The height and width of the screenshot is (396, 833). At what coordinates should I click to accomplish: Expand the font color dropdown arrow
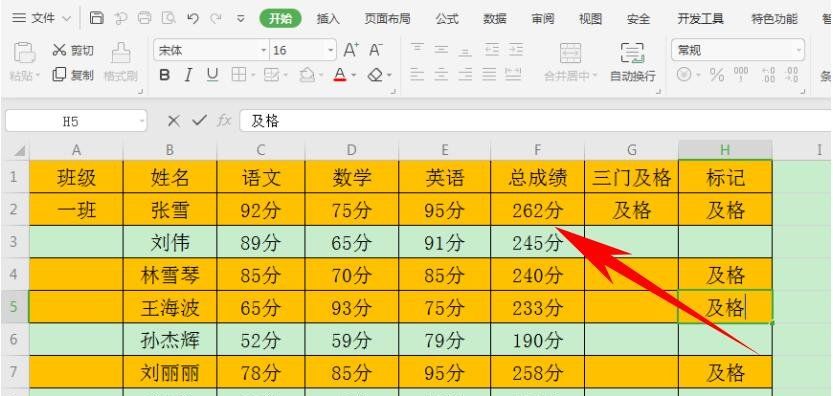tap(353, 75)
